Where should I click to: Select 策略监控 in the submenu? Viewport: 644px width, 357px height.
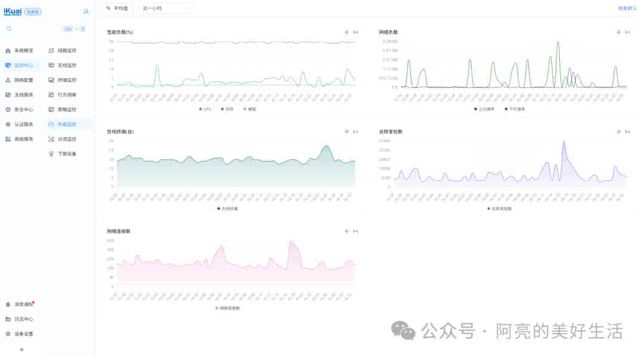tap(67, 110)
